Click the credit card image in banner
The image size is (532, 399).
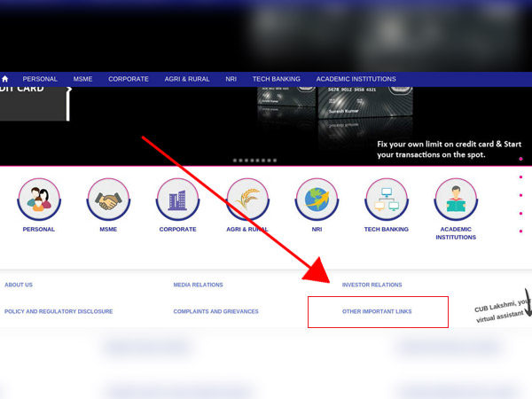pyautogui.click(x=364, y=102)
